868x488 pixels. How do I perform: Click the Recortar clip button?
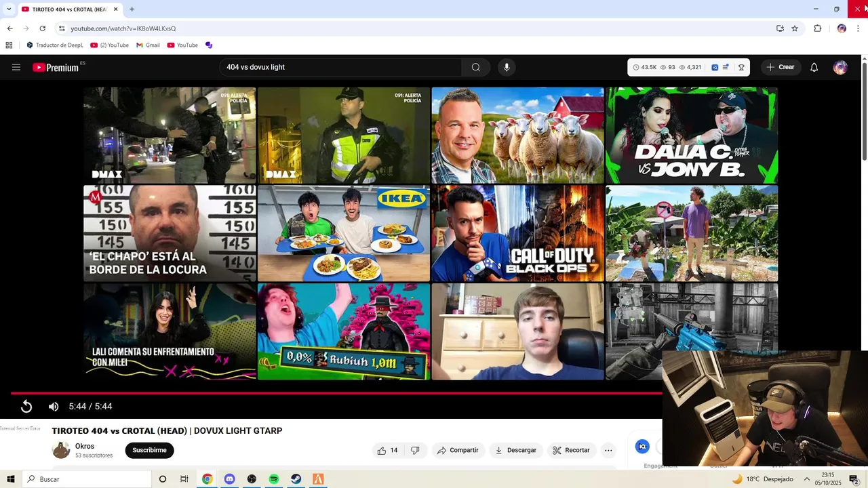point(571,450)
